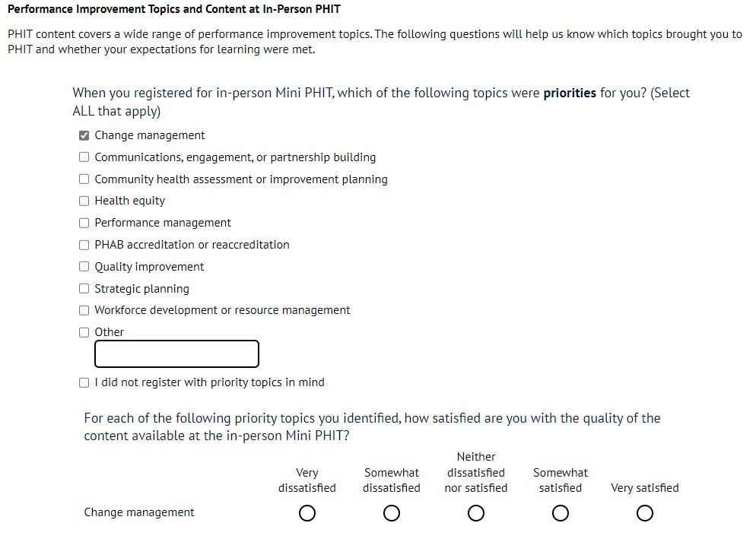Image resolution: width=756 pixels, height=542 pixels.
Task: Check Workforce development or resource management
Action: coord(84,310)
